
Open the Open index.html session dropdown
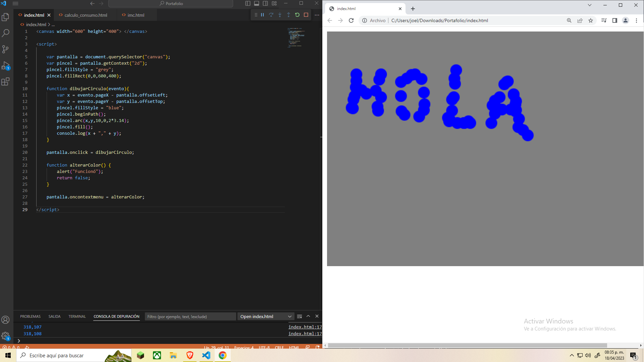[266, 316]
